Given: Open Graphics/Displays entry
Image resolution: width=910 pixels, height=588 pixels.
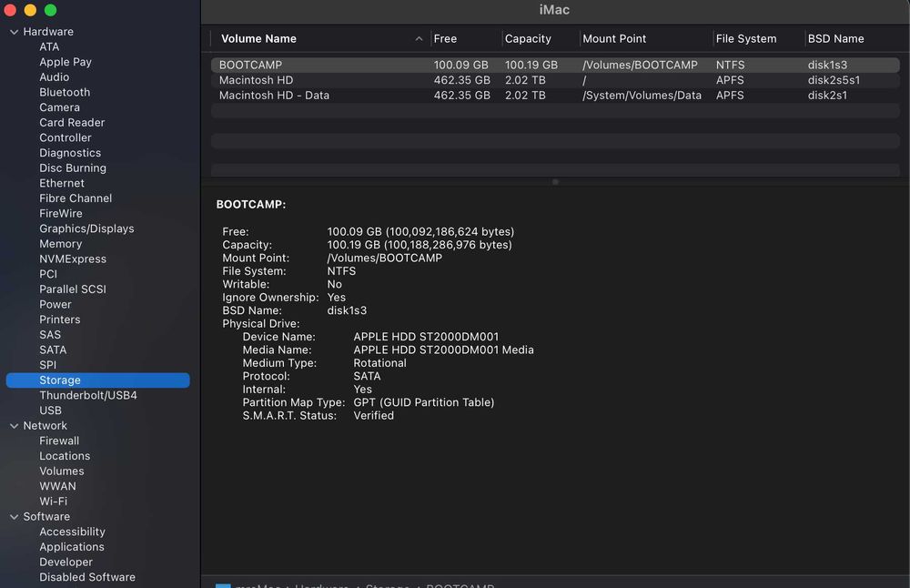Looking at the screenshot, I should pyautogui.click(x=86, y=228).
